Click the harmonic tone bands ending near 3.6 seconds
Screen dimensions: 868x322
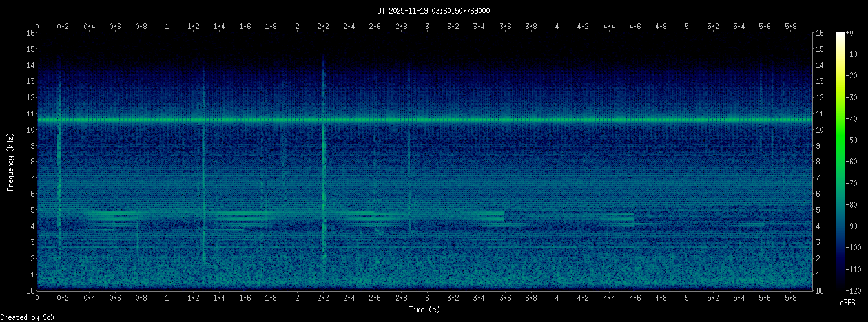[491, 217]
